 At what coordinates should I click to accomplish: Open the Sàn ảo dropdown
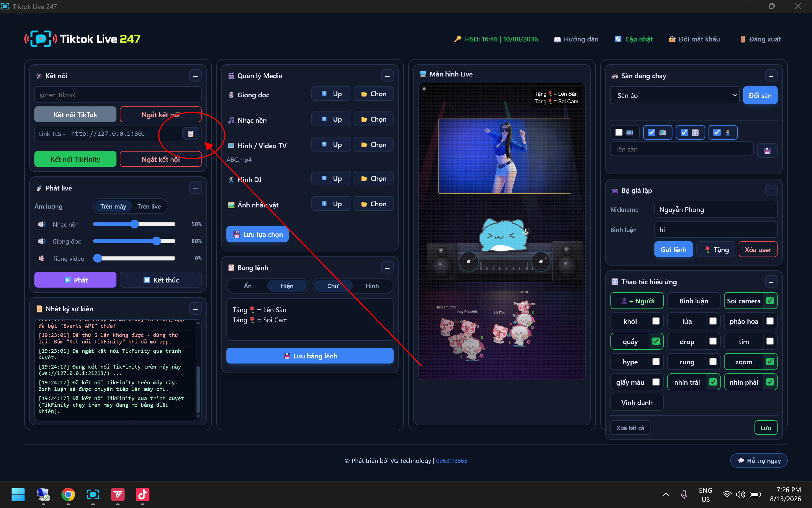point(675,95)
